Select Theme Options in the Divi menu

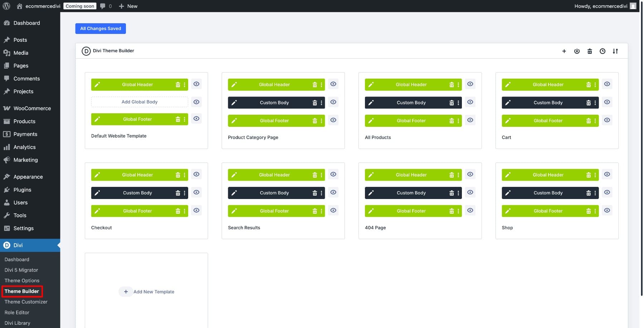(x=22, y=280)
